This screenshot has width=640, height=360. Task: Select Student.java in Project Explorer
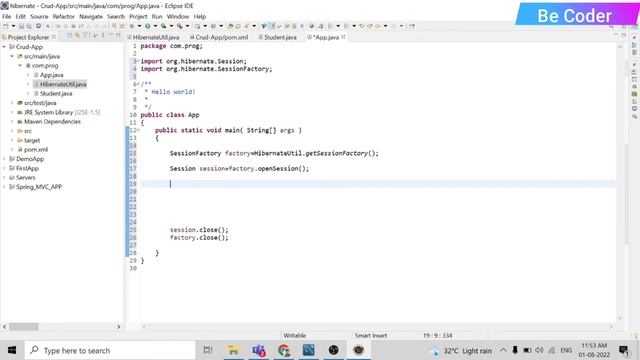(x=56, y=94)
